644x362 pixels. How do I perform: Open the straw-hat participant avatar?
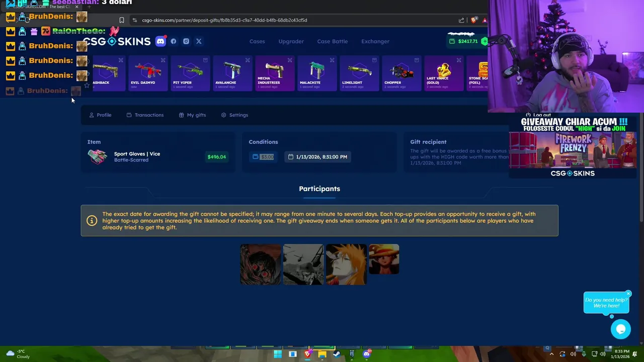click(384, 259)
